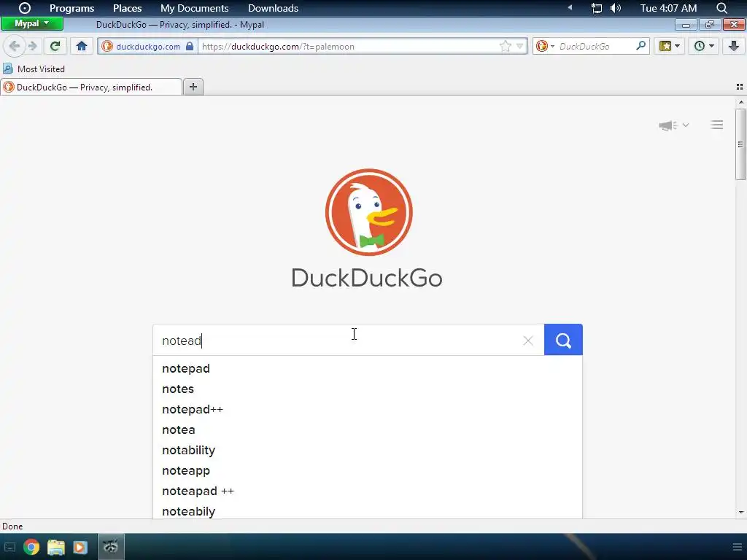Viewport: 747px width, 560px height.
Task: Click the DuckDuckGo duck logo
Action: click(368, 212)
